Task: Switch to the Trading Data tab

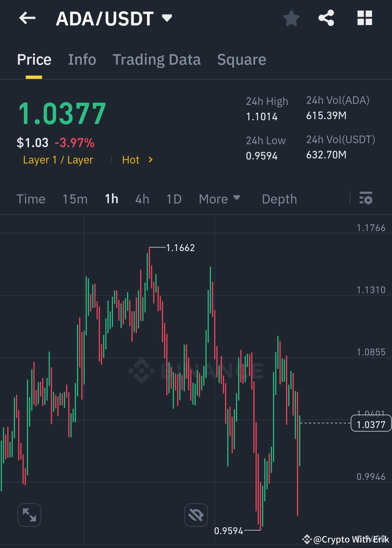Action: pyautogui.click(x=156, y=59)
